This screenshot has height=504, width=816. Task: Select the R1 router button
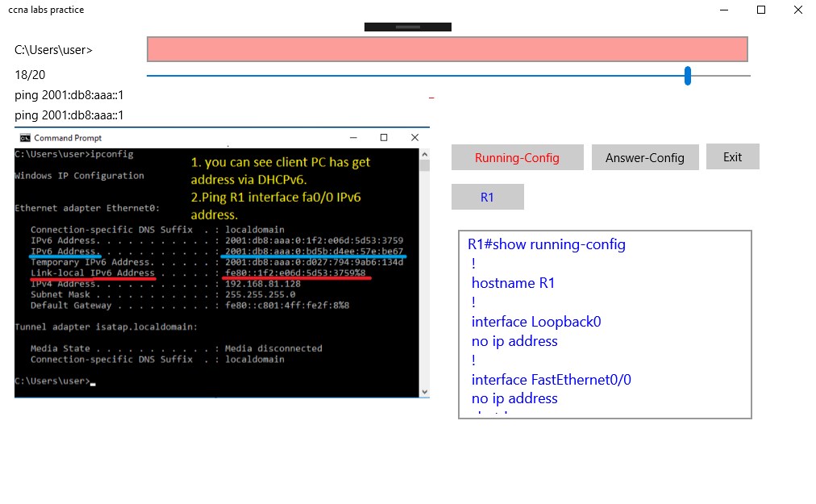coord(487,197)
